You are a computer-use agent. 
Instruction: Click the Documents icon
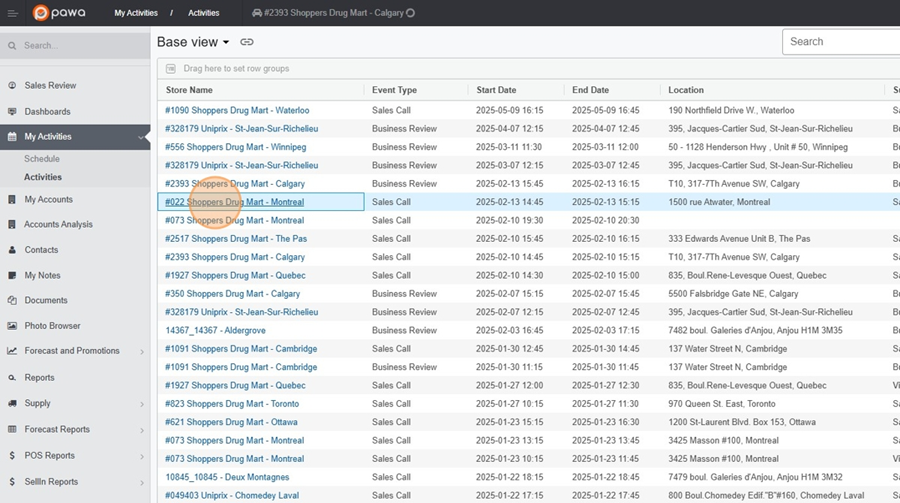coord(12,300)
